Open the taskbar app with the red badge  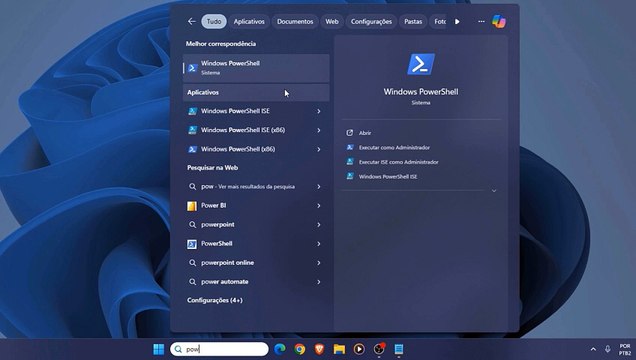coord(379,349)
